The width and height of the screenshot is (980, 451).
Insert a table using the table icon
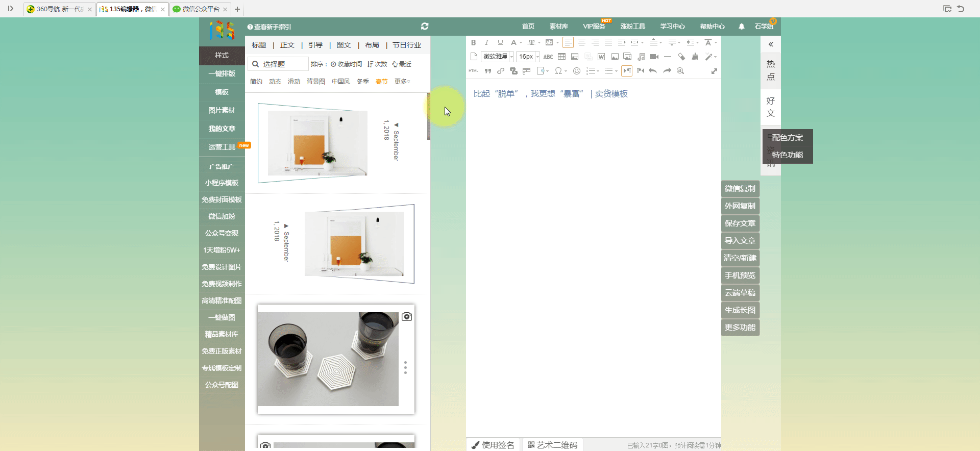click(x=561, y=57)
